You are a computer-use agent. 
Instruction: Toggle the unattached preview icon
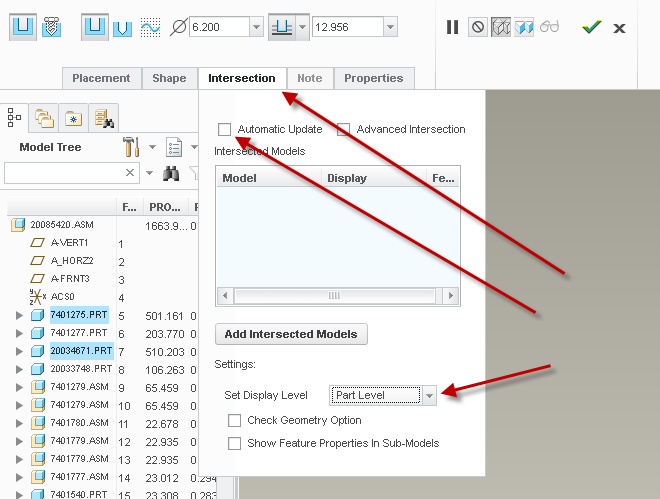pos(501,27)
